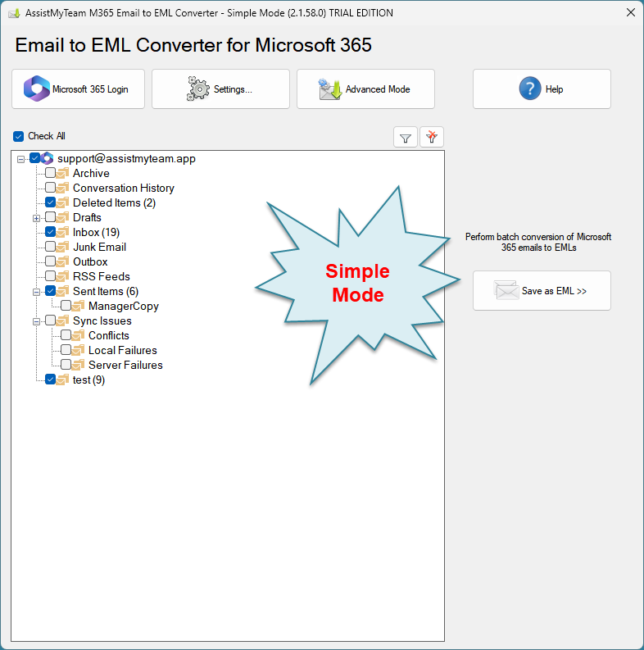Expand the Drafts folder node

(x=36, y=218)
